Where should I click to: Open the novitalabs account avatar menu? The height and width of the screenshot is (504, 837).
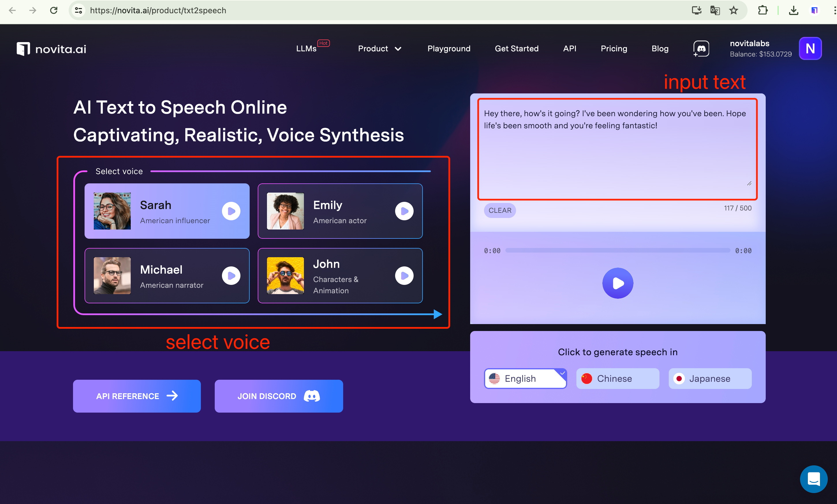click(x=810, y=48)
